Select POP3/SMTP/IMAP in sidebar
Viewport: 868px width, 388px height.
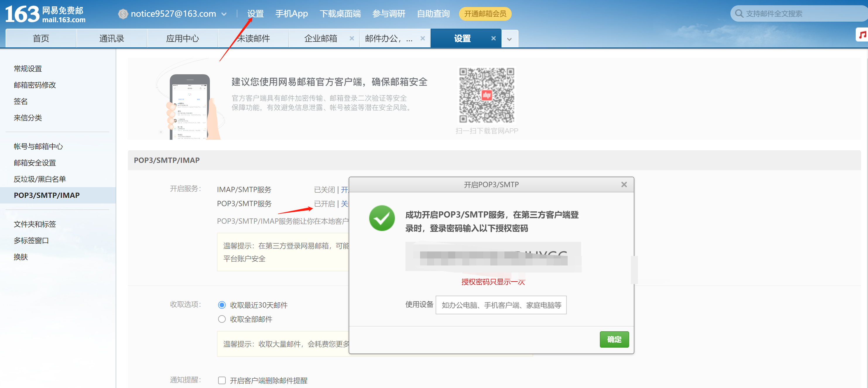[x=58, y=195]
